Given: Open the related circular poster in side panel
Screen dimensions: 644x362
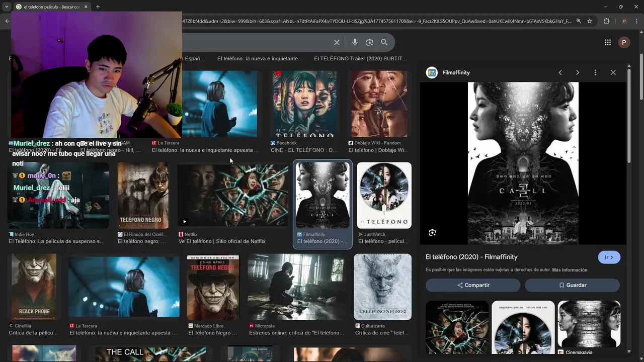Looking at the screenshot, I should 523,327.
